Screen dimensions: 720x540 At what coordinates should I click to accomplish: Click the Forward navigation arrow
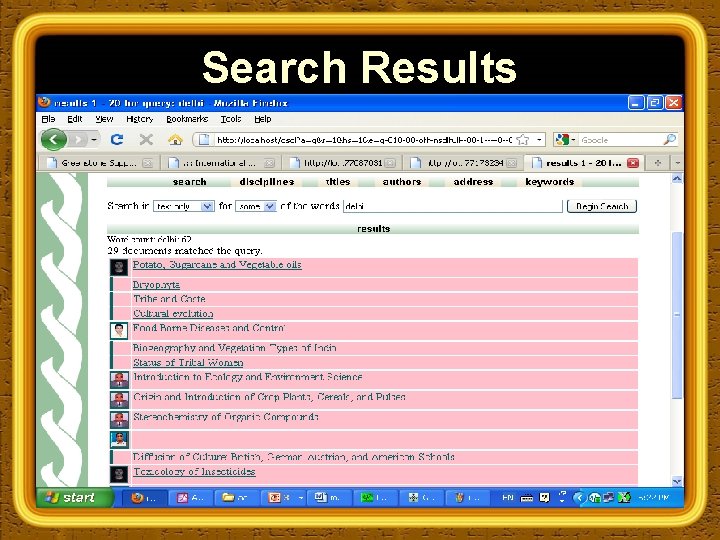tap(79, 140)
